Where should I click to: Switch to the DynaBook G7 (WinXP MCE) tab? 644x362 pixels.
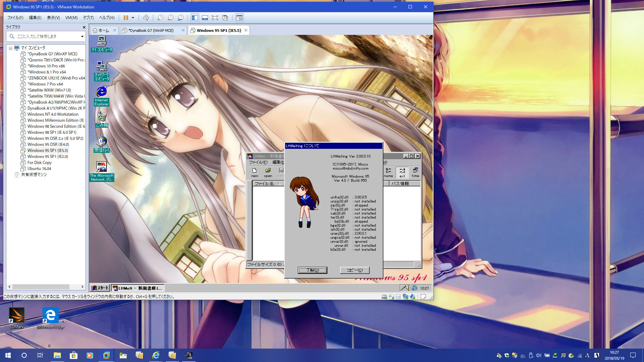click(151, 31)
